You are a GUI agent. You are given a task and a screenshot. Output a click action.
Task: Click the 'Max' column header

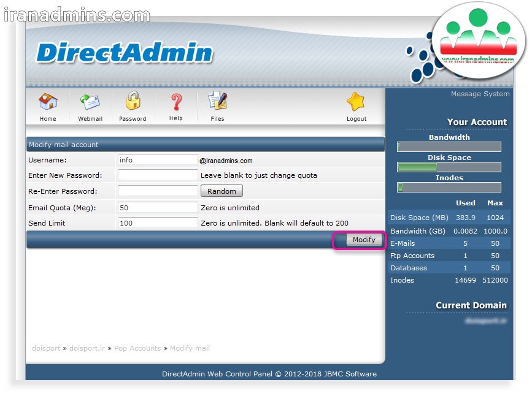click(x=495, y=203)
